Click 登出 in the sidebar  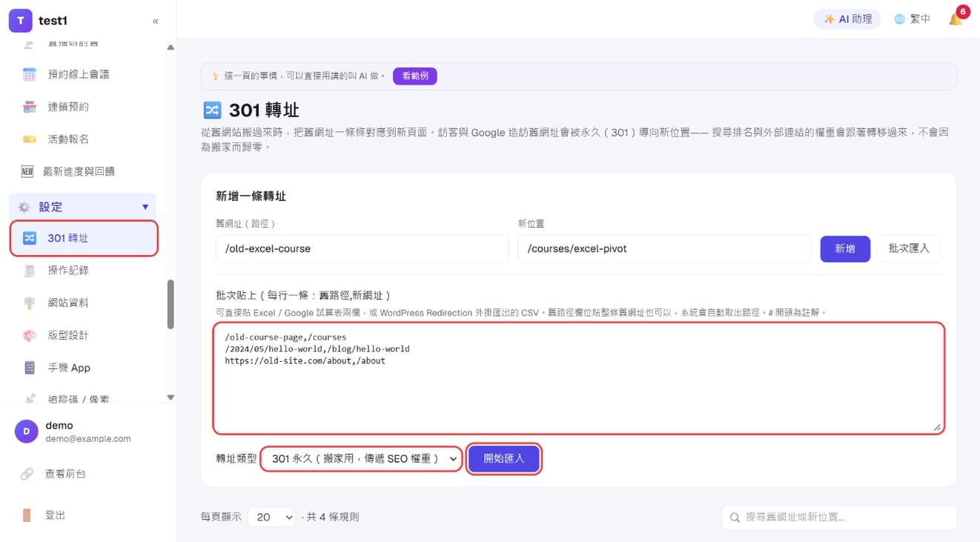pos(56,515)
